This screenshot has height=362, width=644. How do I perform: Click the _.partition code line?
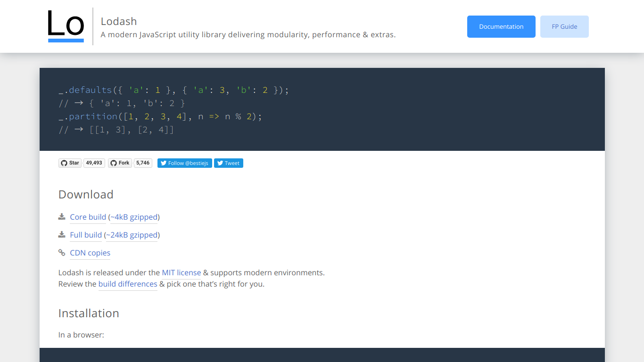[160, 116]
